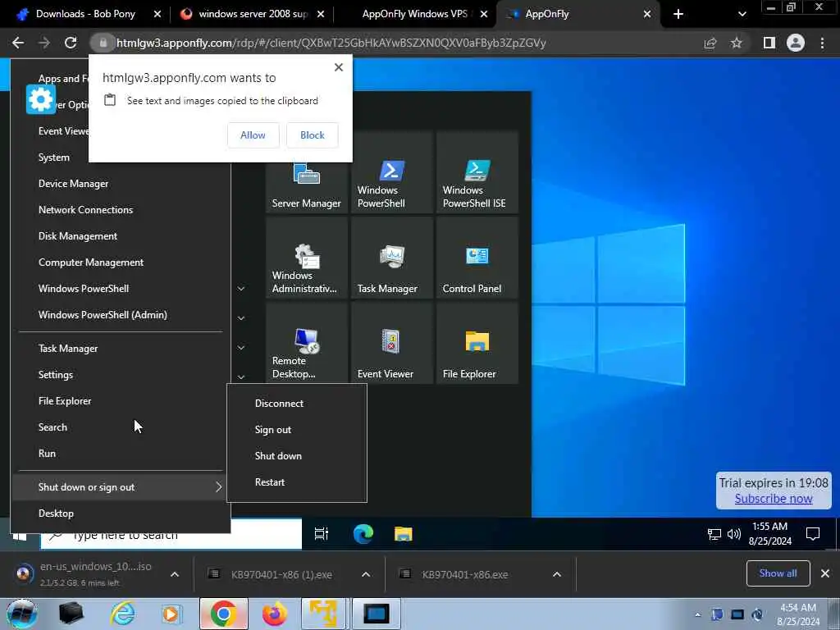Choose Shut down in the submenu
Image resolution: width=840 pixels, height=630 pixels.
pyautogui.click(x=297, y=456)
